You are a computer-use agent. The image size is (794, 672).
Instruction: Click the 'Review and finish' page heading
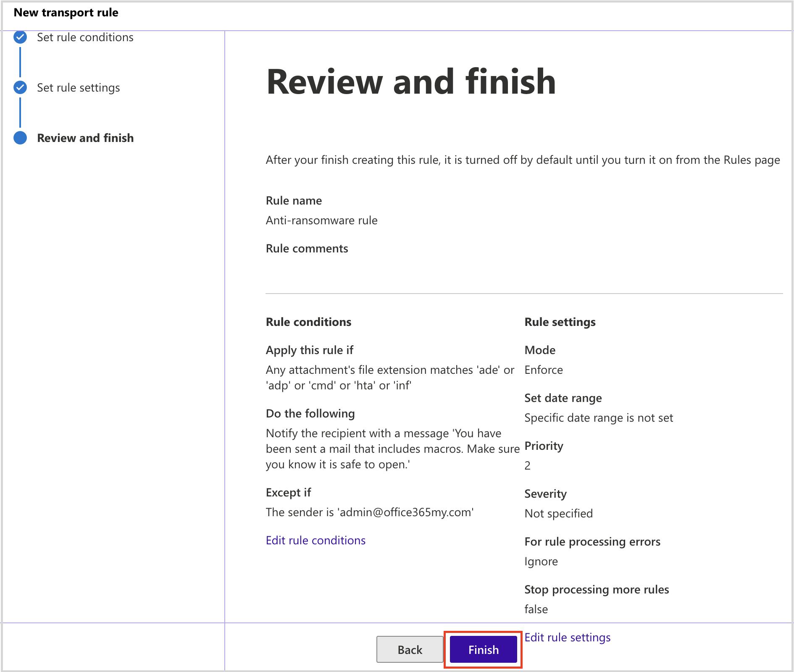click(x=411, y=81)
